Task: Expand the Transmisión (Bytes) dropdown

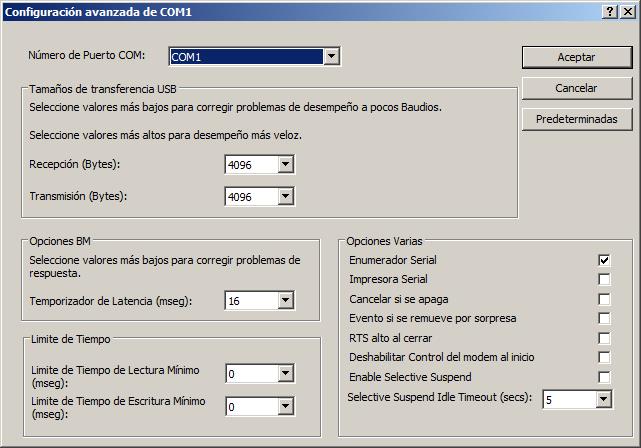Action: 286,197
